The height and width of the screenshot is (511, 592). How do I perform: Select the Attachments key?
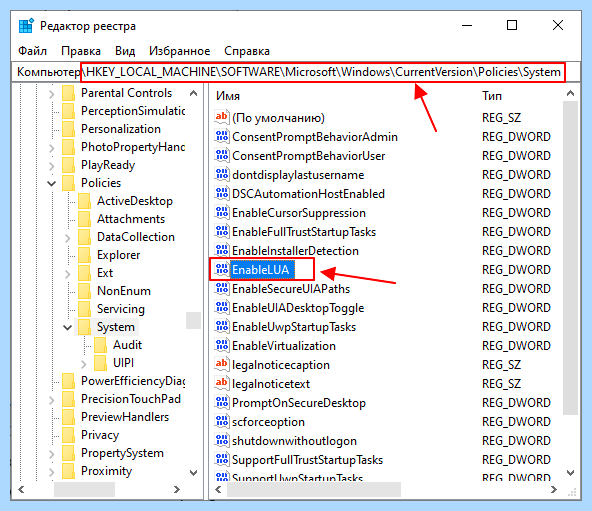pyautogui.click(x=131, y=219)
